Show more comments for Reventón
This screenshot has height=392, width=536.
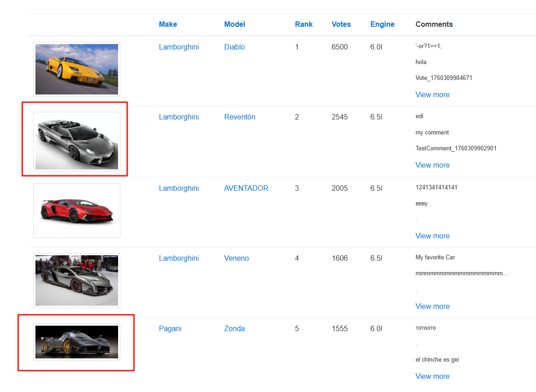pyautogui.click(x=432, y=165)
